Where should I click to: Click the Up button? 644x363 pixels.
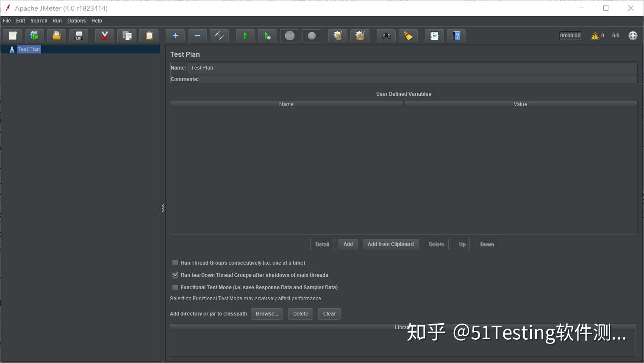[462, 244]
